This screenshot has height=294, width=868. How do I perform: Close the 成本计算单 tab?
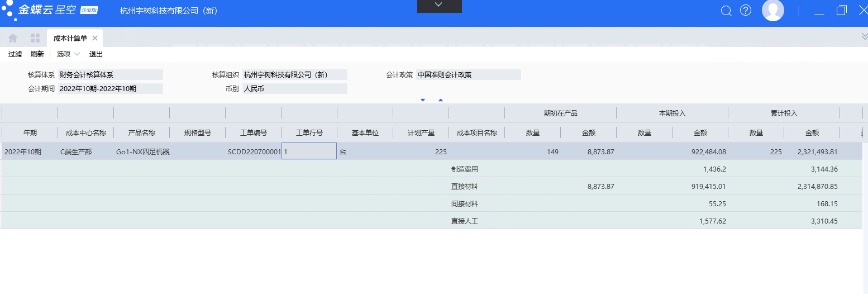tap(95, 38)
